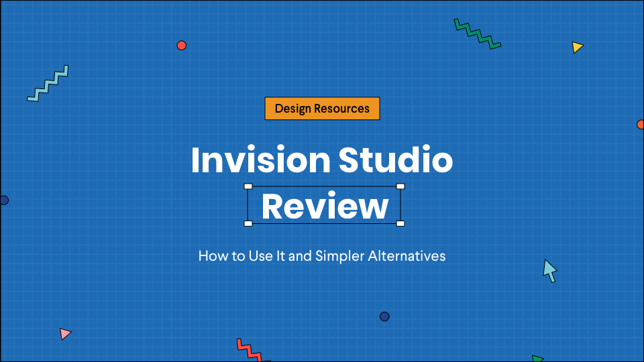The width and height of the screenshot is (644, 362).
Task: Click the green triangle at bottom right
Action: pos(537,359)
